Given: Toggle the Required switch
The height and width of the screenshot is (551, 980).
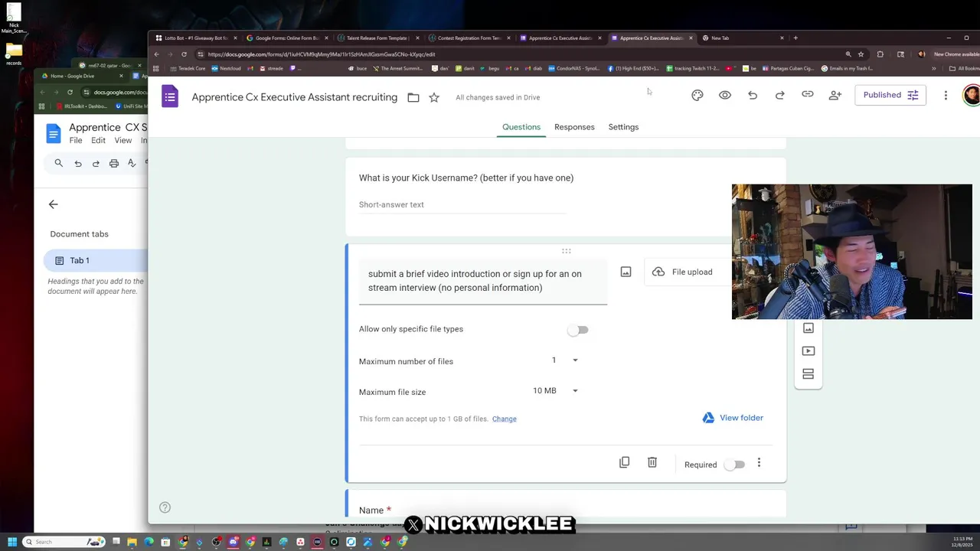Looking at the screenshot, I should pyautogui.click(x=734, y=465).
